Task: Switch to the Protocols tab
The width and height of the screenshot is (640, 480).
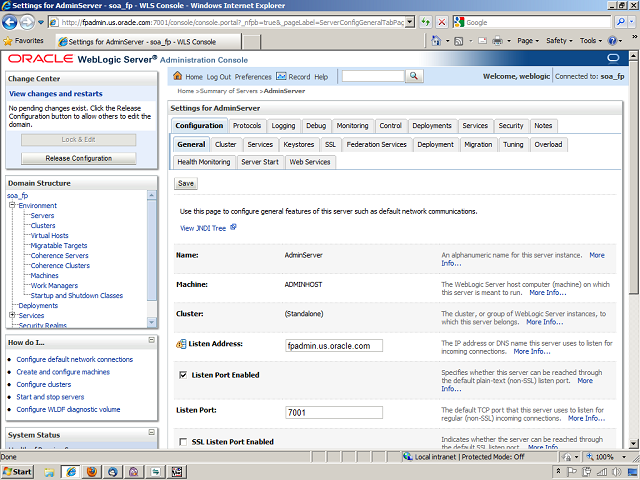Action: [x=247, y=126]
